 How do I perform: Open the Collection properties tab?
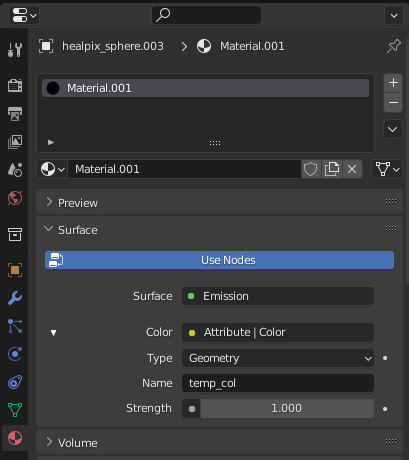click(15, 234)
